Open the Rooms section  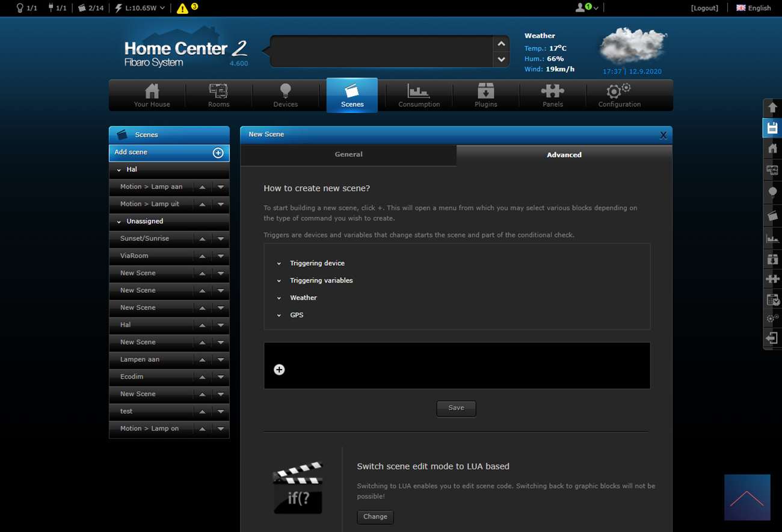pyautogui.click(x=218, y=95)
